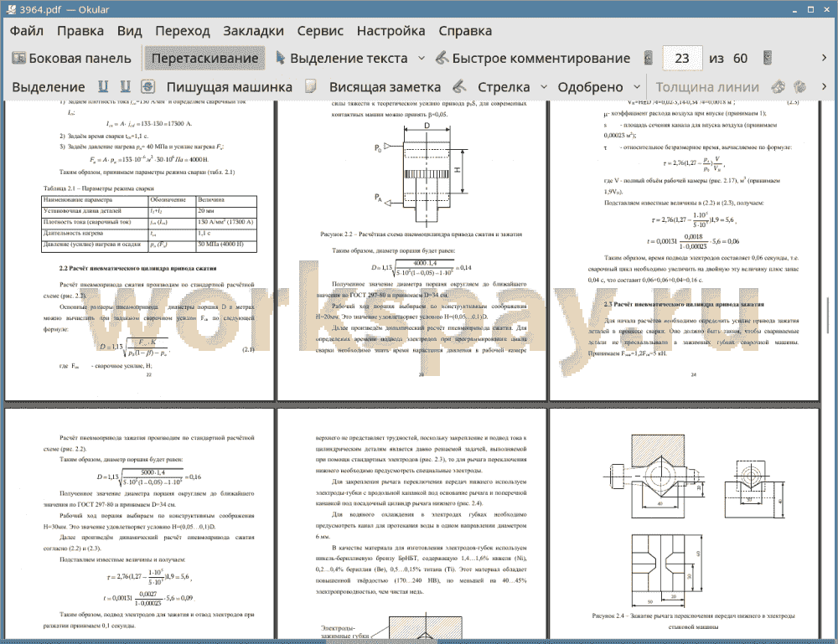Click the Толщина линии line width option

coord(707,87)
